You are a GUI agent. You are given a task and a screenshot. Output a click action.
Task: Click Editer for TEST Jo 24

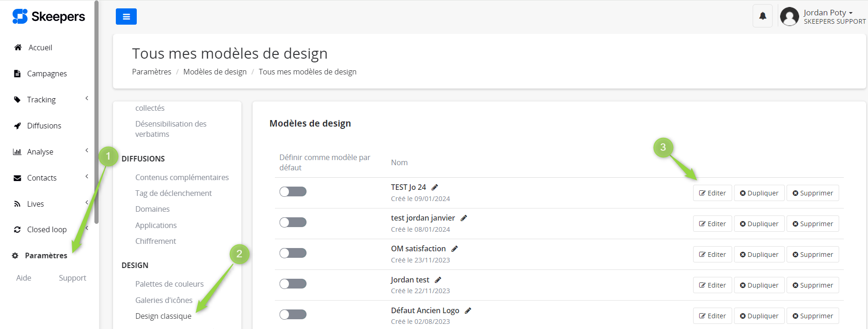point(712,193)
